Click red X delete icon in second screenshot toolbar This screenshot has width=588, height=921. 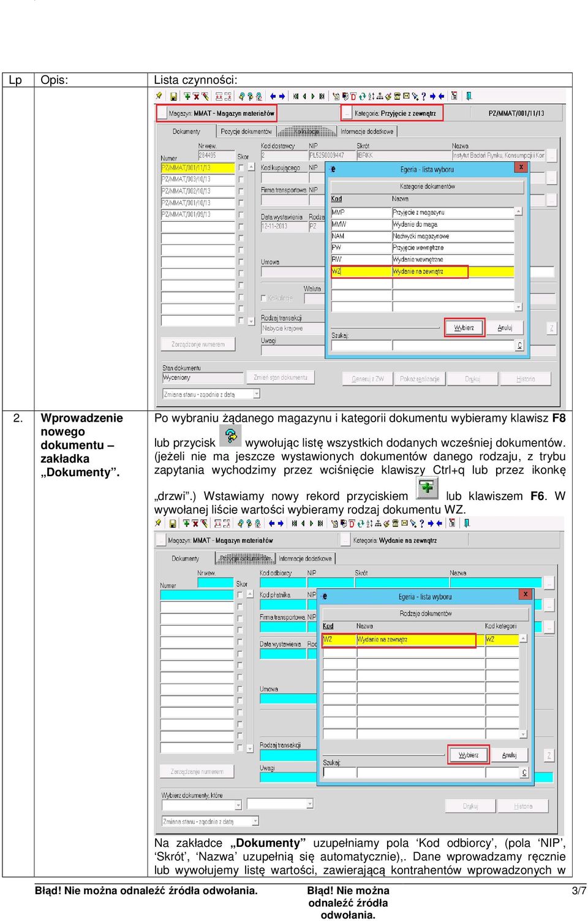(x=195, y=523)
